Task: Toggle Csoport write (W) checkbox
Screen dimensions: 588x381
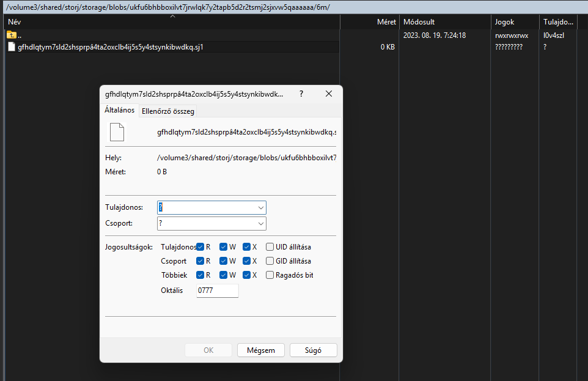Action: [224, 261]
